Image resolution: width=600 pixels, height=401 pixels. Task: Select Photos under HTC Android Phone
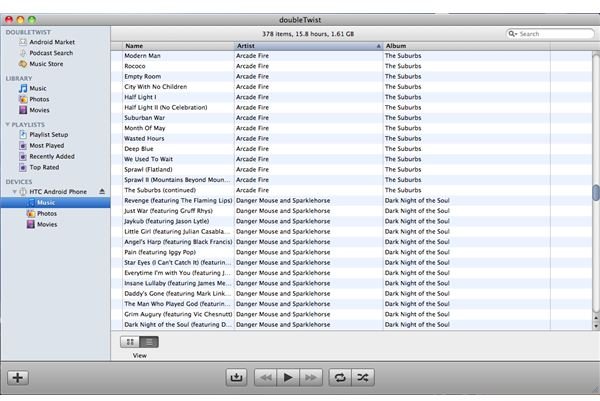click(42, 214)
